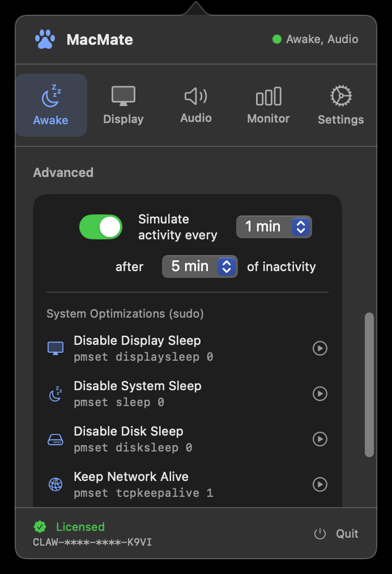Viewport: 392px width, 574px height.
Task: Open the 1 min interval dropdown
Action: [x=274, y=226]
